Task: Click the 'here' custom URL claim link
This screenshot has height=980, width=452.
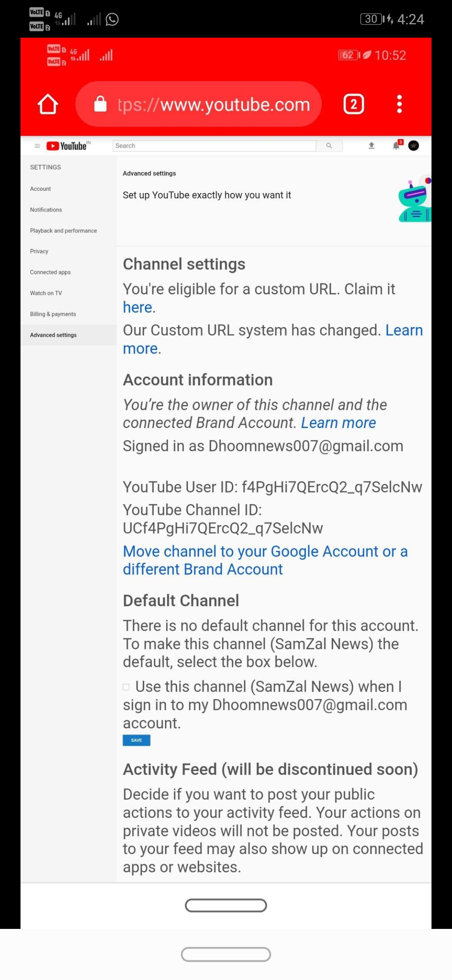Action: [x=137, y=307]
